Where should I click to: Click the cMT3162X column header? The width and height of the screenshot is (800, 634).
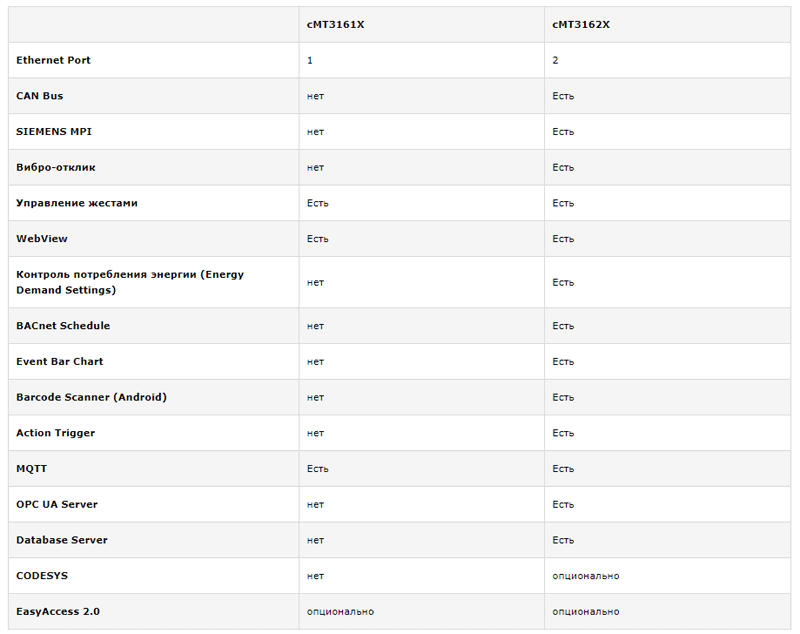pyautogui.click(x=581, y=24)
